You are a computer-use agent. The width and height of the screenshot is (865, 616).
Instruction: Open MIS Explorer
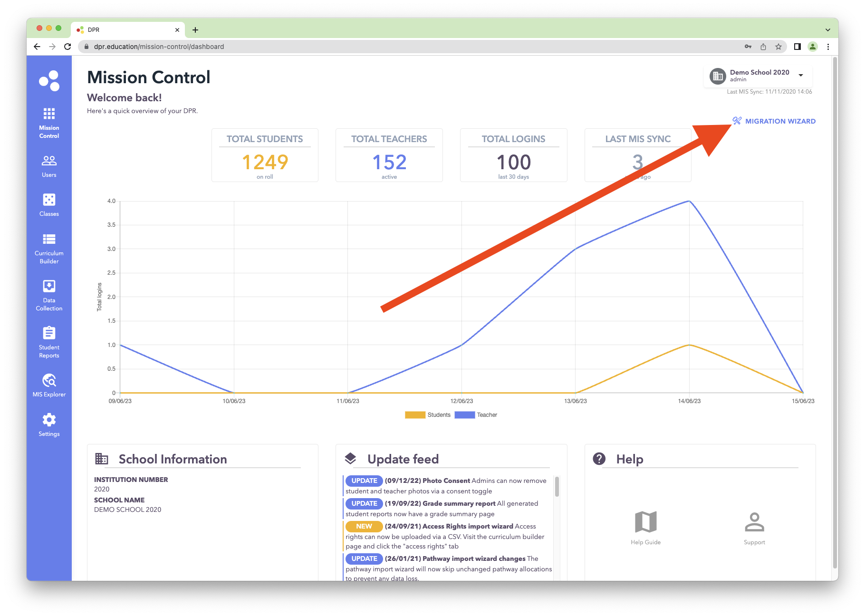[48, 384]
